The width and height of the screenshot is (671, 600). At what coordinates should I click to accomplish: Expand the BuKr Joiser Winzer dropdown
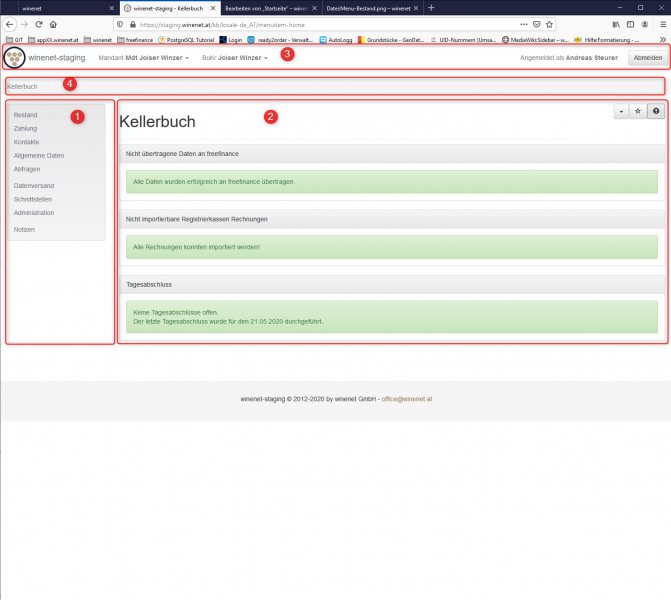235,58
